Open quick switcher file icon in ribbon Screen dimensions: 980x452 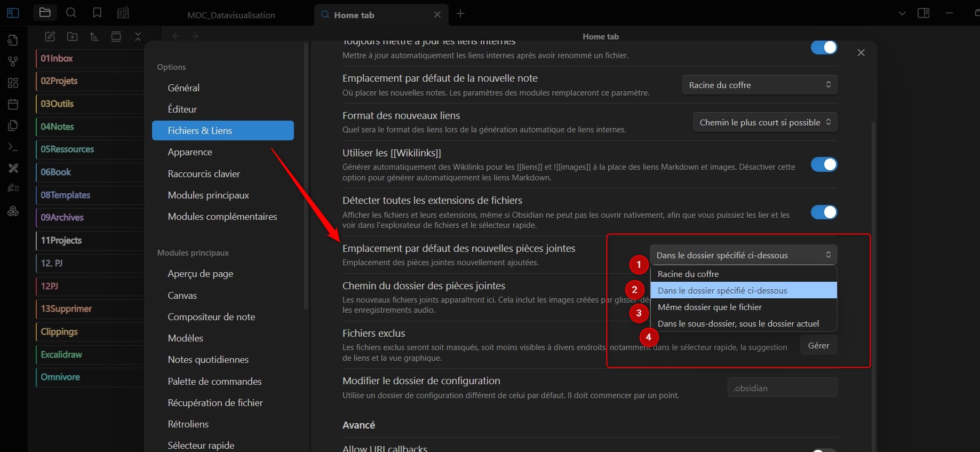coord(13,40)
